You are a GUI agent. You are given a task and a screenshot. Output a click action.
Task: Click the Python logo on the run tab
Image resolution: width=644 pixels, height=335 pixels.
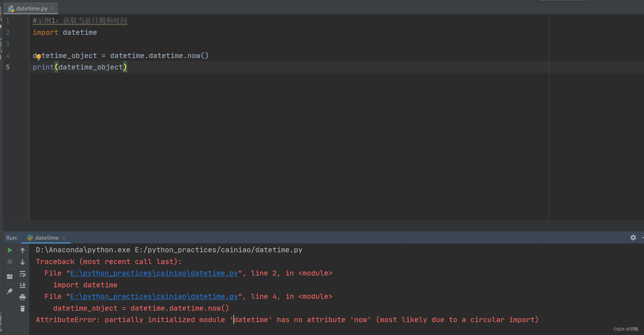(x=29, y=238)
